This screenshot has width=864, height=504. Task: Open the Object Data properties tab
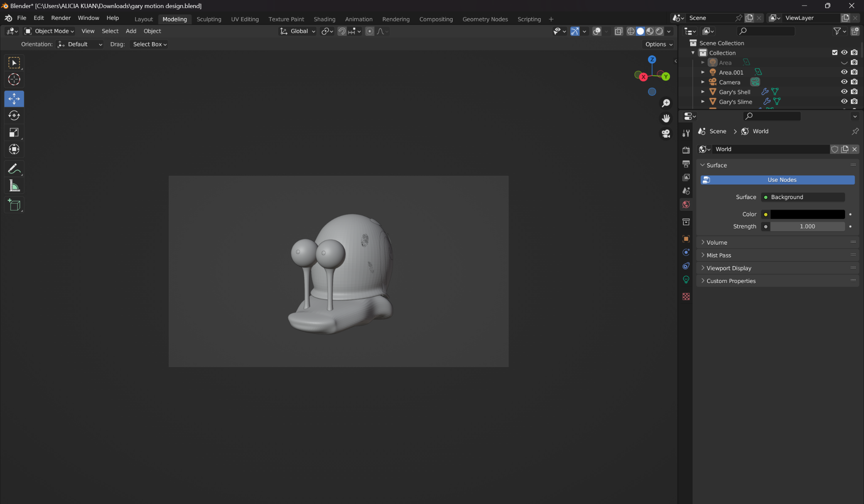pos(686,279)
